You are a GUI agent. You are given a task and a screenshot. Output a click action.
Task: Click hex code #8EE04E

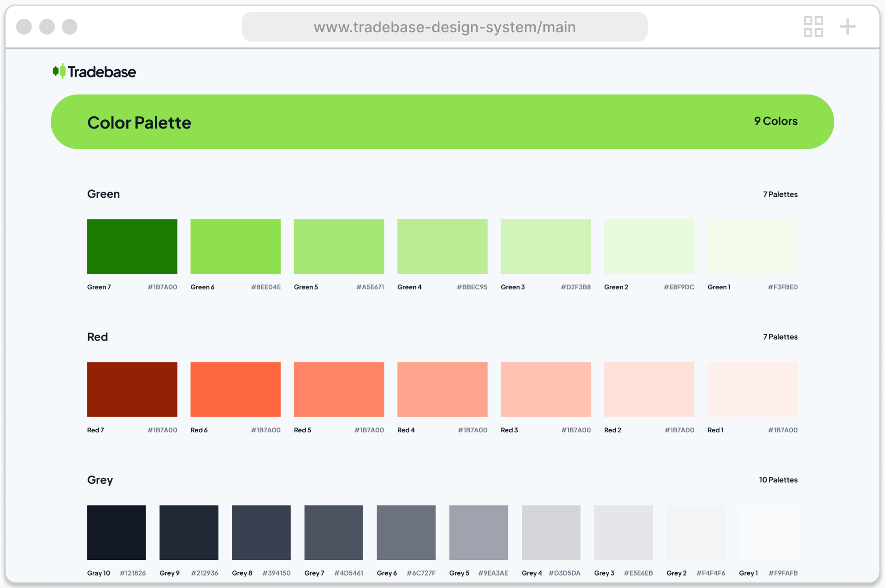coord(266,287)
